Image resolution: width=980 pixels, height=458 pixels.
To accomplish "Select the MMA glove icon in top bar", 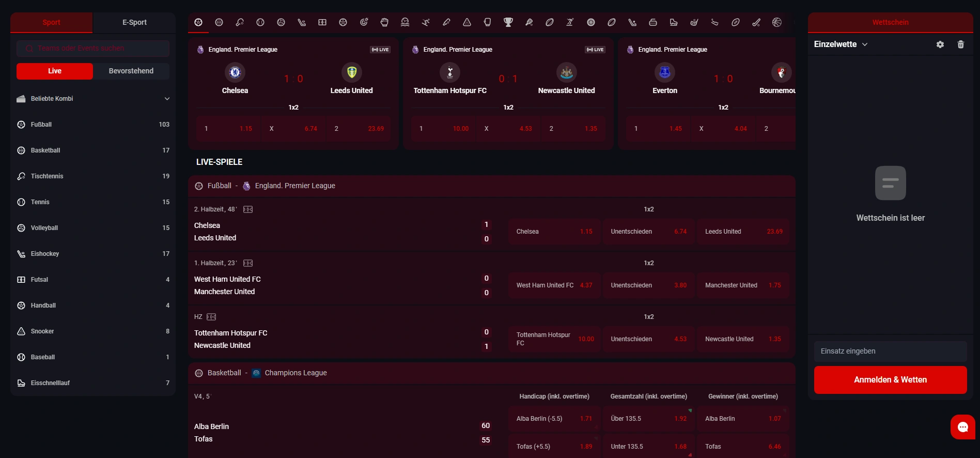I will coord(384,22).
